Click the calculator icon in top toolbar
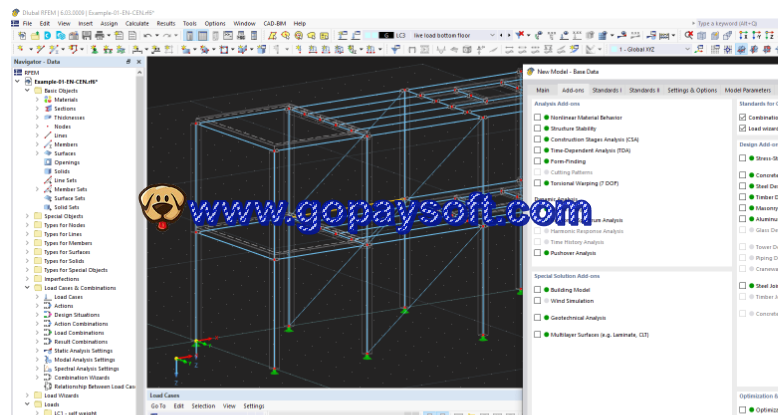778x415 pixels. tap(254, 36)
